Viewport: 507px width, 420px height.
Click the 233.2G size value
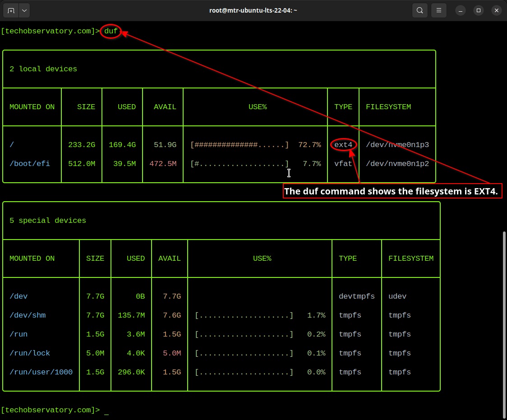82,145
